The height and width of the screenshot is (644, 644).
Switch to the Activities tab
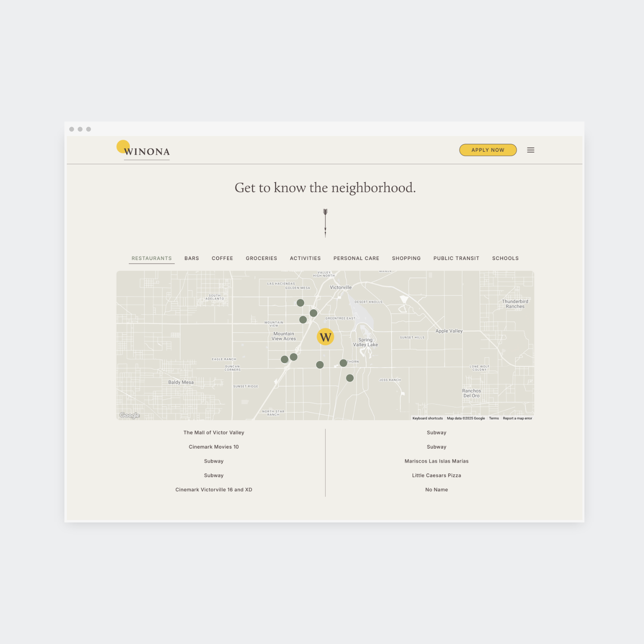(305, 258)
